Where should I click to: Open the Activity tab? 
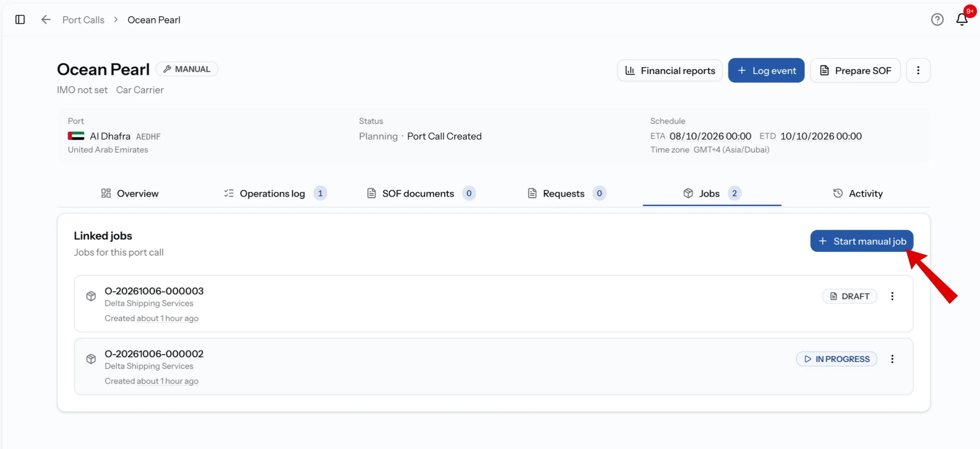click(858, 193)
